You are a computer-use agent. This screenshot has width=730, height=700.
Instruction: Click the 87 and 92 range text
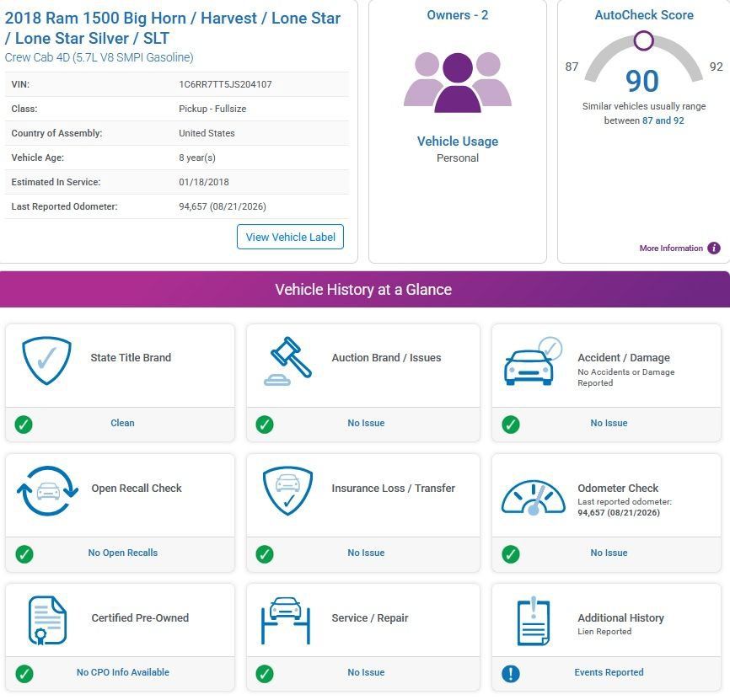(663, 120)
